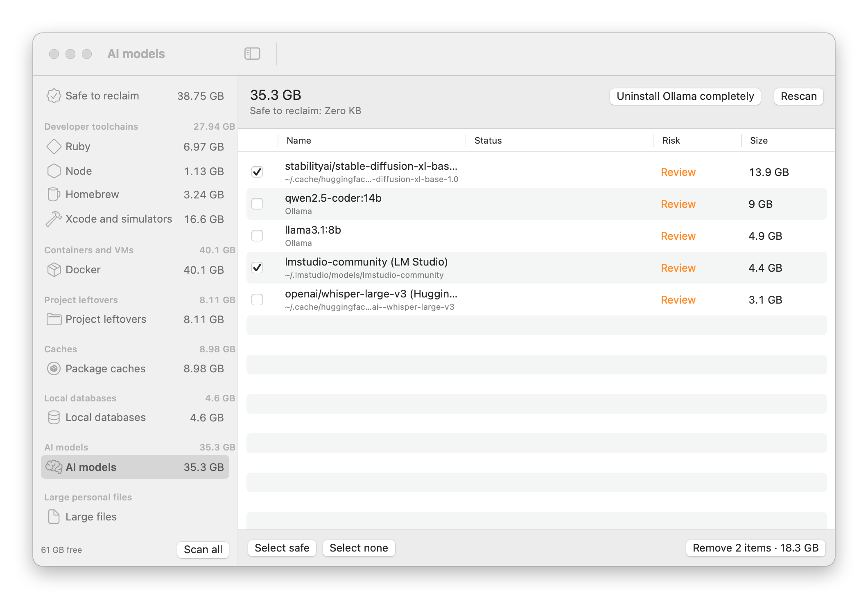Check the qwen2.5-coder:14b checkbox

(x=257, y=204)
